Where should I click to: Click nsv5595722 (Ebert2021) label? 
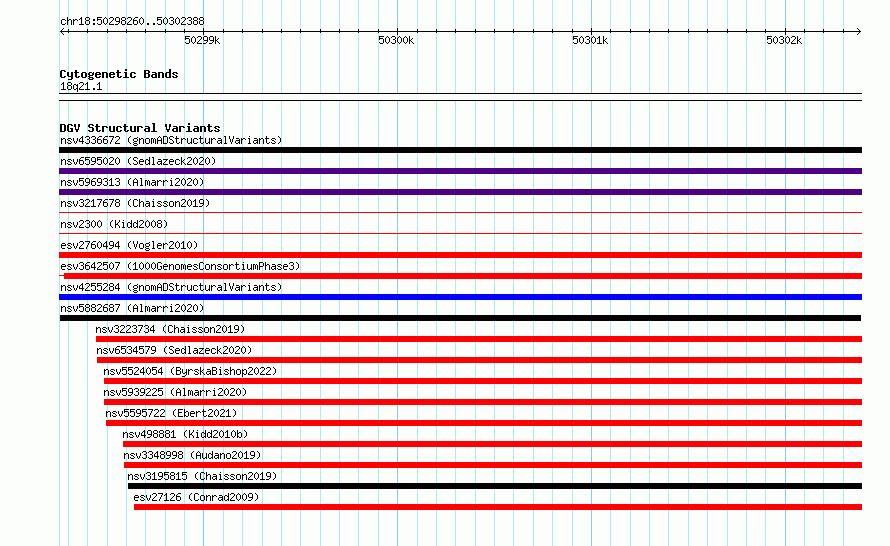pyautogui.click(x=171, y=413)
